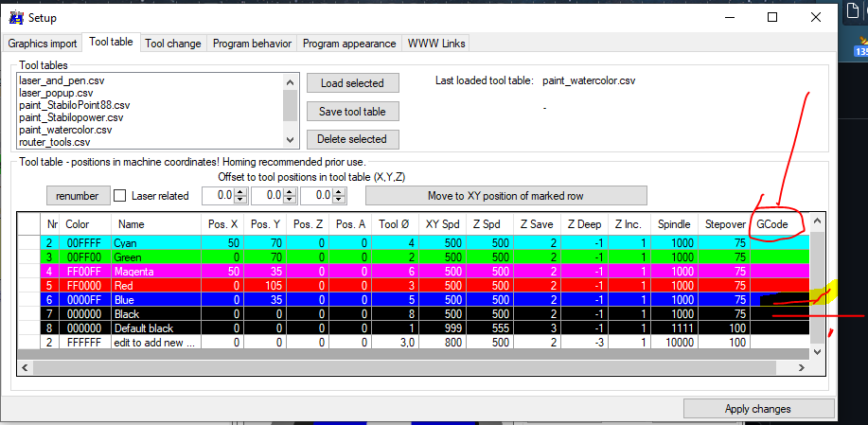Select the Cyan 00FFFF color cell

pos(85,243)
